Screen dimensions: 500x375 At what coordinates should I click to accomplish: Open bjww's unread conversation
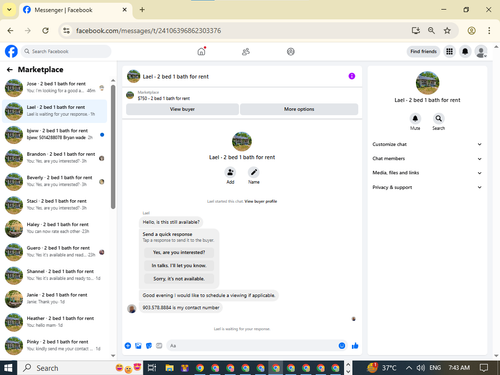[x=55, y=134]
